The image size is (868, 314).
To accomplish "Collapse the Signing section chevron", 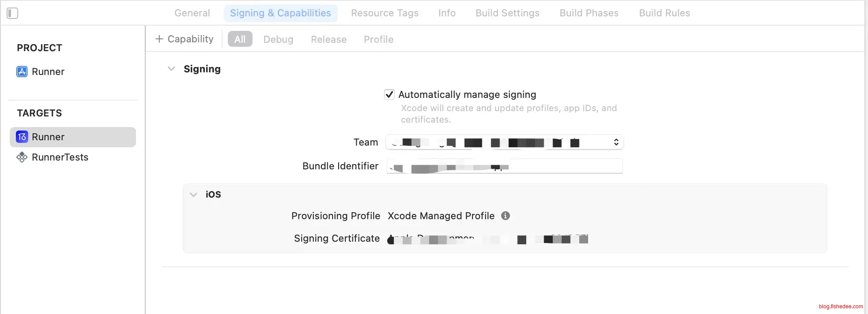I will point(171,69).
